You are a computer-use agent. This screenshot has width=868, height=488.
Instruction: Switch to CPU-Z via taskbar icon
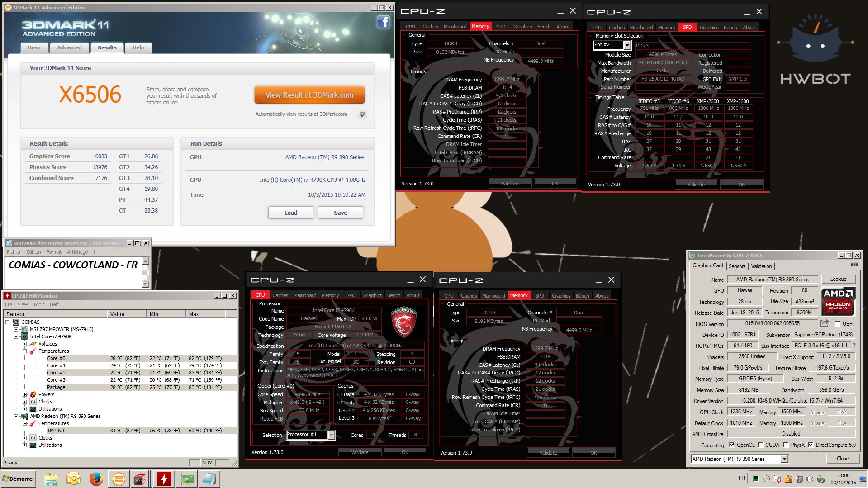click(x=139, y=479)
